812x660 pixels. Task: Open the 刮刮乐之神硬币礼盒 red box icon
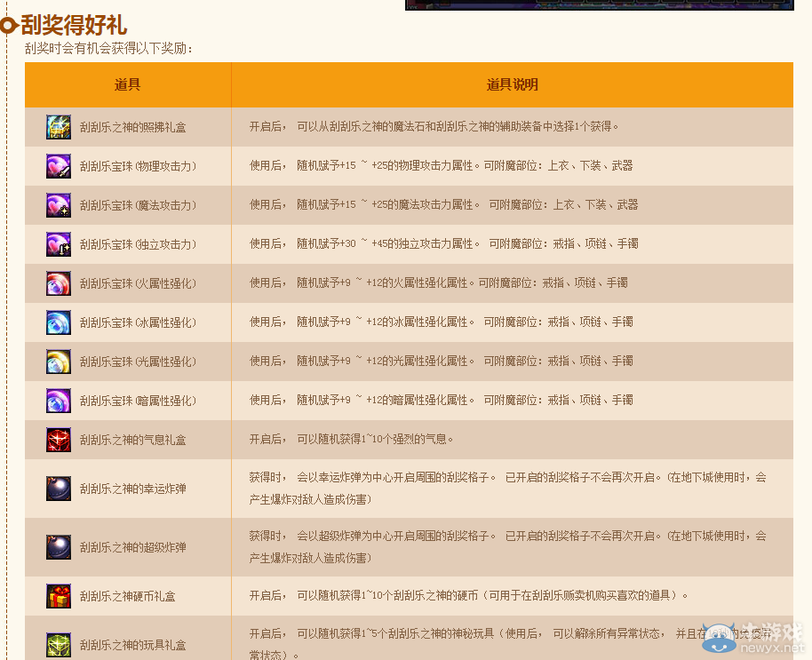[x=58, y=597]
